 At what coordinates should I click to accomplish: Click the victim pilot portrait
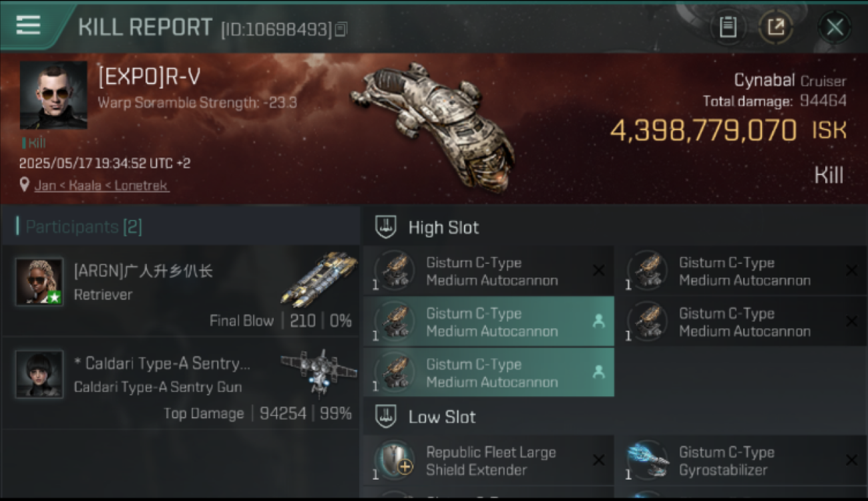click(x=53, y=96)
